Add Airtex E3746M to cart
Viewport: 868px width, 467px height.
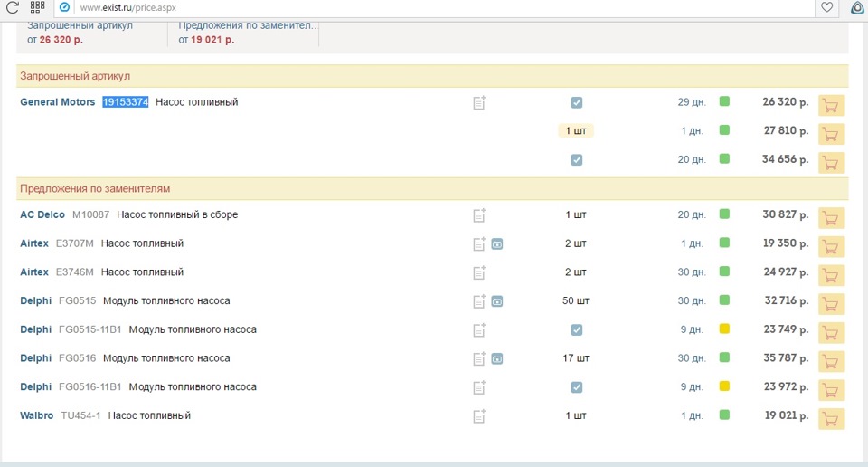[831, 275]
